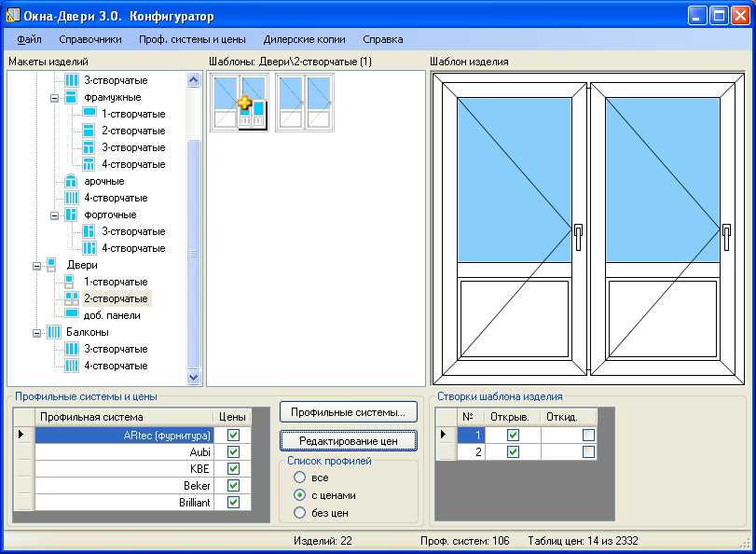This screenshot has height=554, width=756.
Task: Click the icon of 4-створчатые under форточные
Action: click(x=89, y=248)
